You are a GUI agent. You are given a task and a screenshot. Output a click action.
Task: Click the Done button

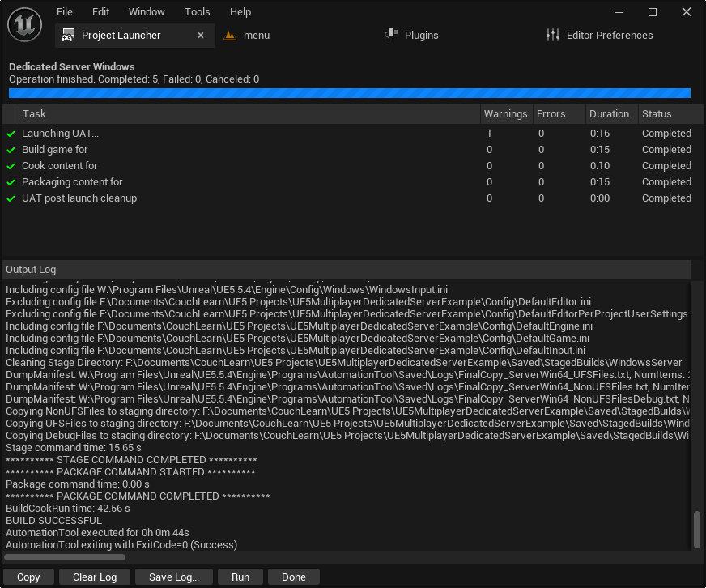[294, 577]
